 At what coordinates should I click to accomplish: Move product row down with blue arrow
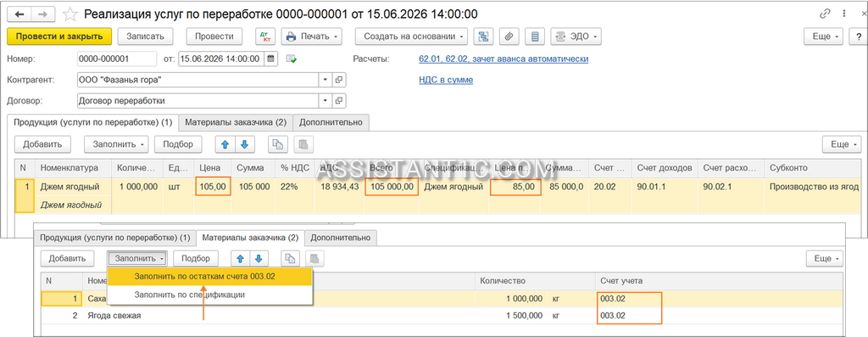click(x=244, y=144)
